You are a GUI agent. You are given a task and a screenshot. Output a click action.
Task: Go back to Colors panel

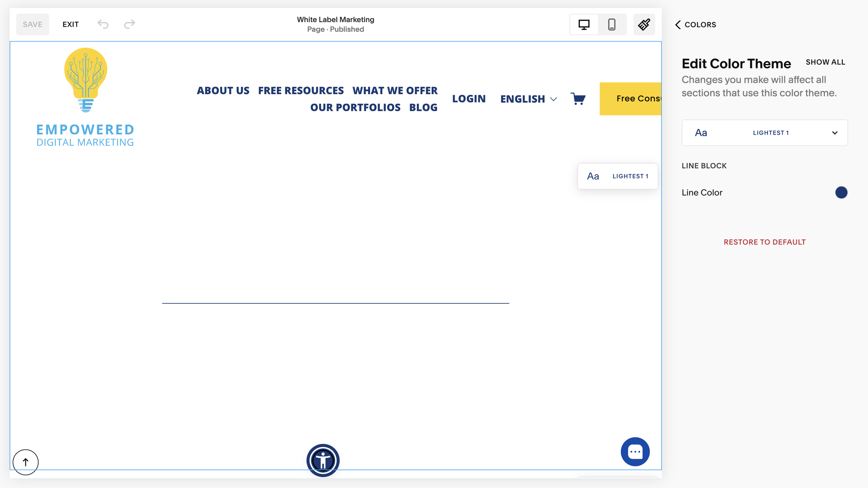[x=695, y=25]
